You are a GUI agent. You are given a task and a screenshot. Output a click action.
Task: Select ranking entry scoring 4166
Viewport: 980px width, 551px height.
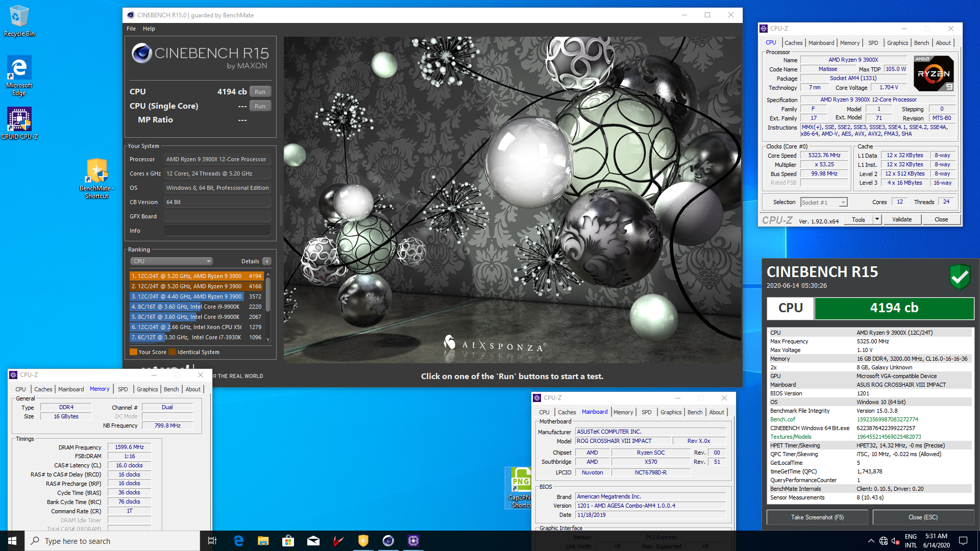pos(197,286)
